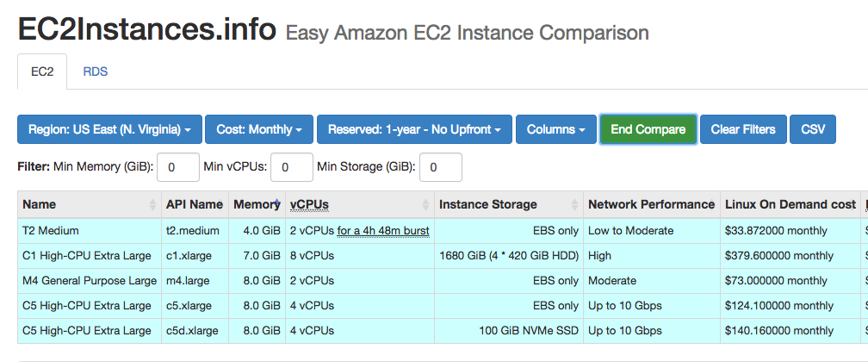868x362 pixels.
Task: Click the 8 vCPUs cell
Action: point(360,256)
